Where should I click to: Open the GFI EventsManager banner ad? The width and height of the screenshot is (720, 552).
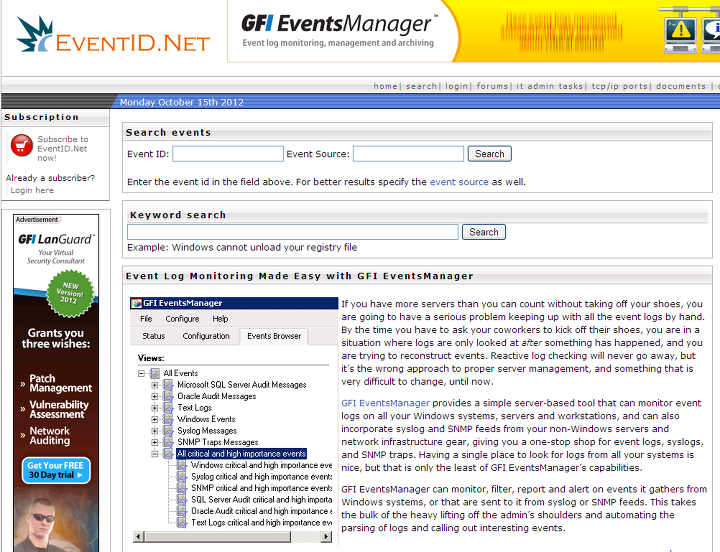[x=473, y=31]
